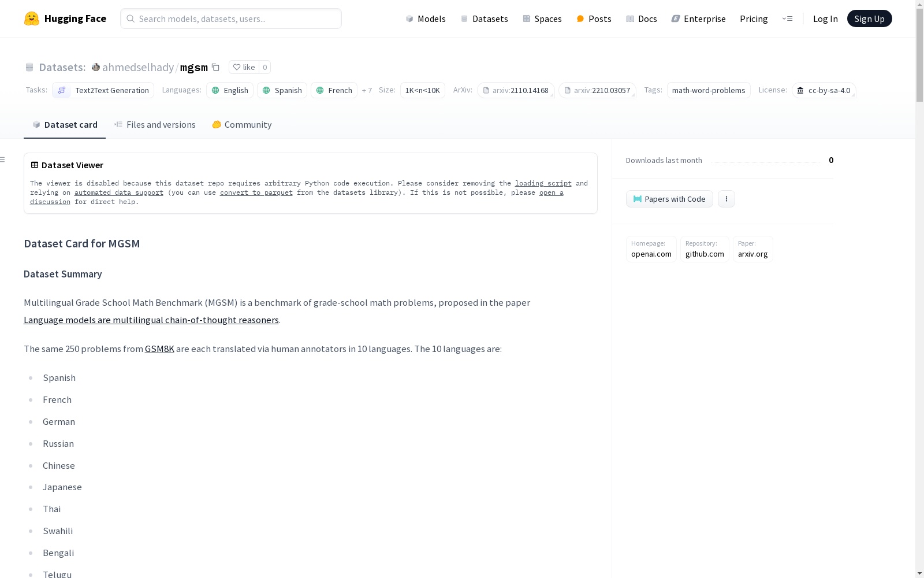Follow the automated data support link

[x=119, y=192]
